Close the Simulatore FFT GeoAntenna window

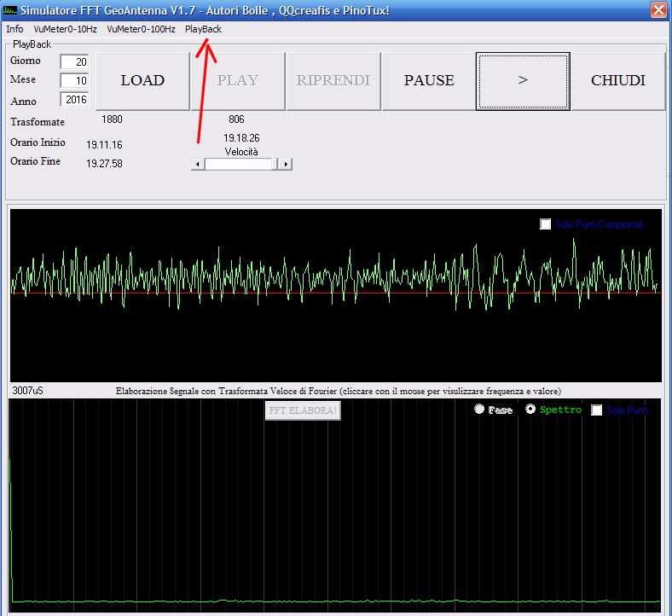[x=658, y=9]
